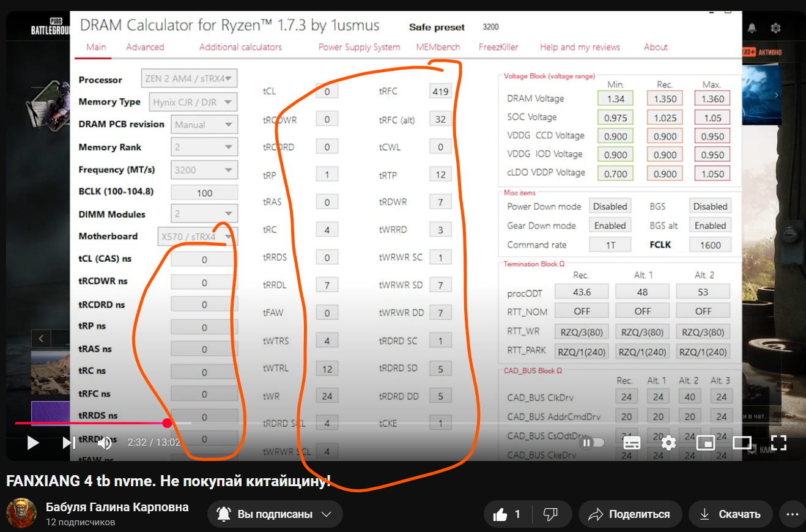Click the tRTP field showing 12
This screenshot has width=806, height=532.
coord(440,175)
